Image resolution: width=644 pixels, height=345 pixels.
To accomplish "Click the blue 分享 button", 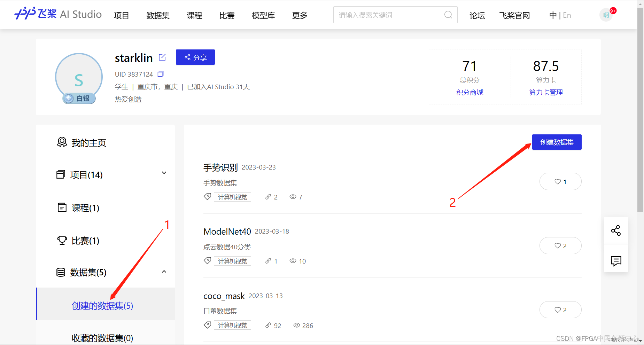I will click(x=195, y=57).
